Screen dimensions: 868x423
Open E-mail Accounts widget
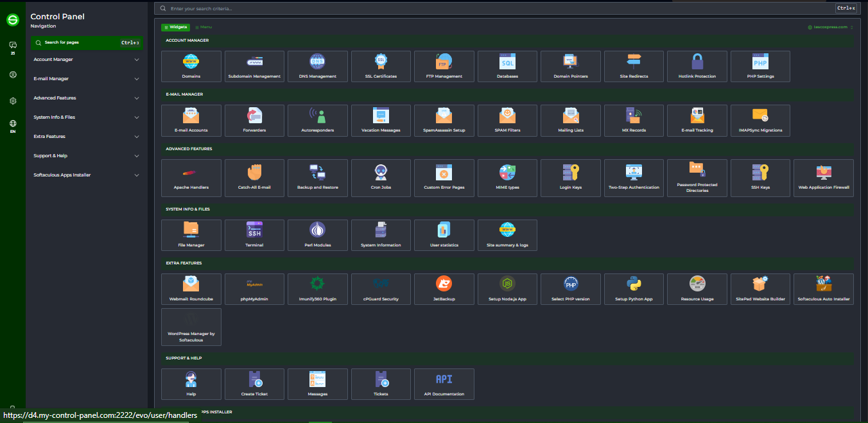(191, 120)
